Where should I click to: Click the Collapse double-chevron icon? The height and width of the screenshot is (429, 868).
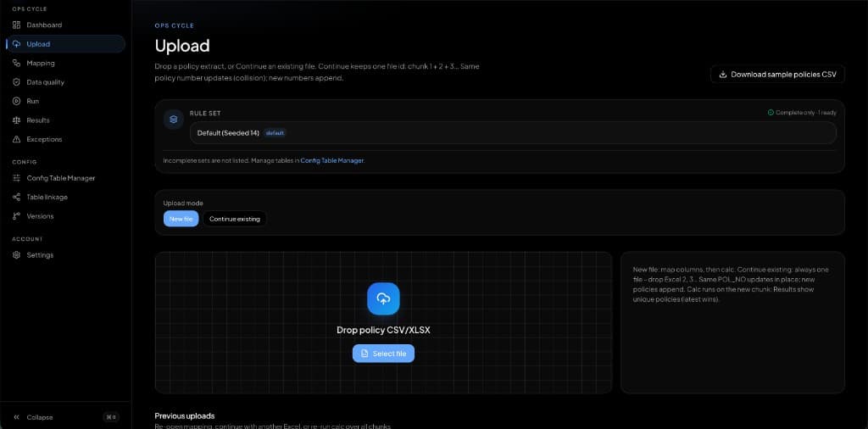pos(16,417)
